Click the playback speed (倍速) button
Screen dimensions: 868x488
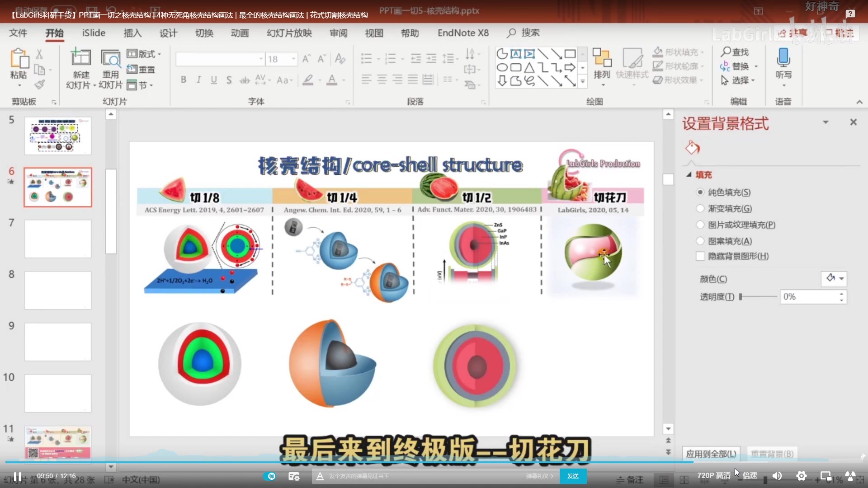(x=750, y=475)
